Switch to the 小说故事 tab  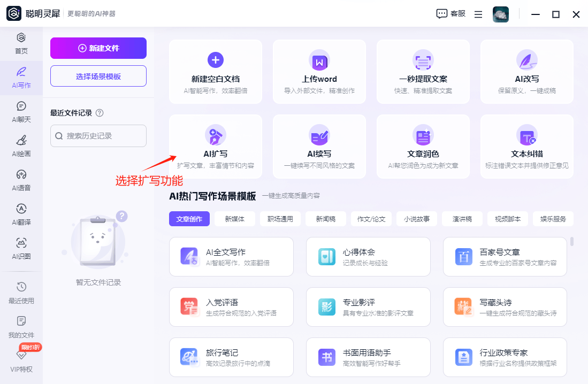(417, 219)
